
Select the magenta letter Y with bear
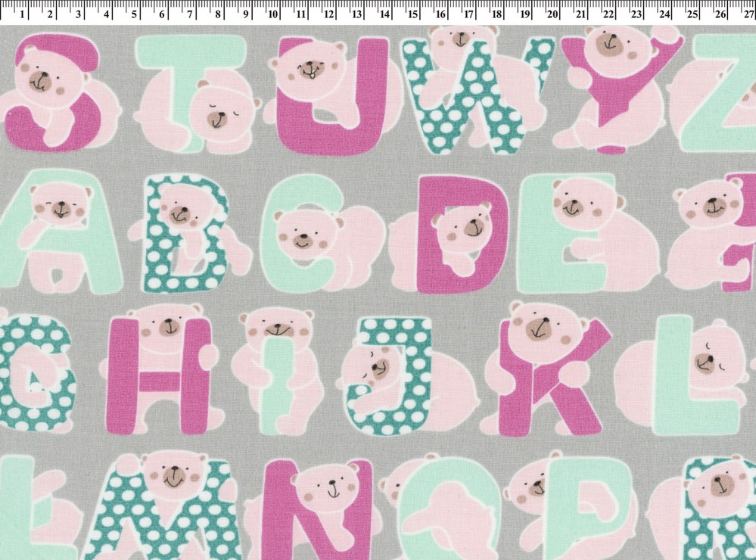(x=618, y=89)
